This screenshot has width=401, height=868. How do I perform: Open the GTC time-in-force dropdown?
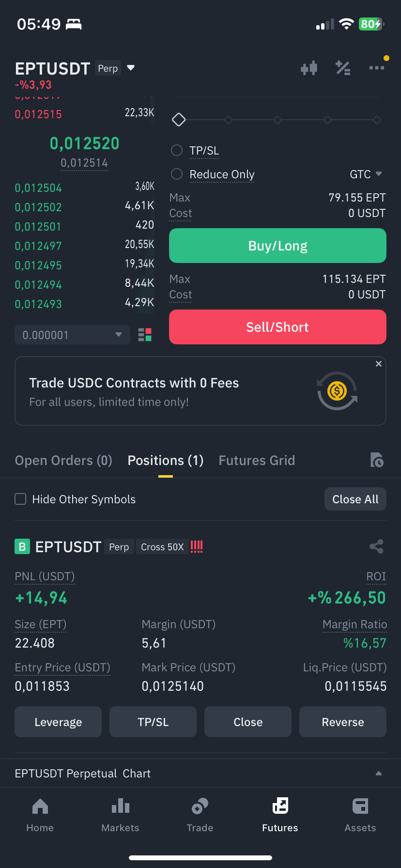(x=366, y=174)
